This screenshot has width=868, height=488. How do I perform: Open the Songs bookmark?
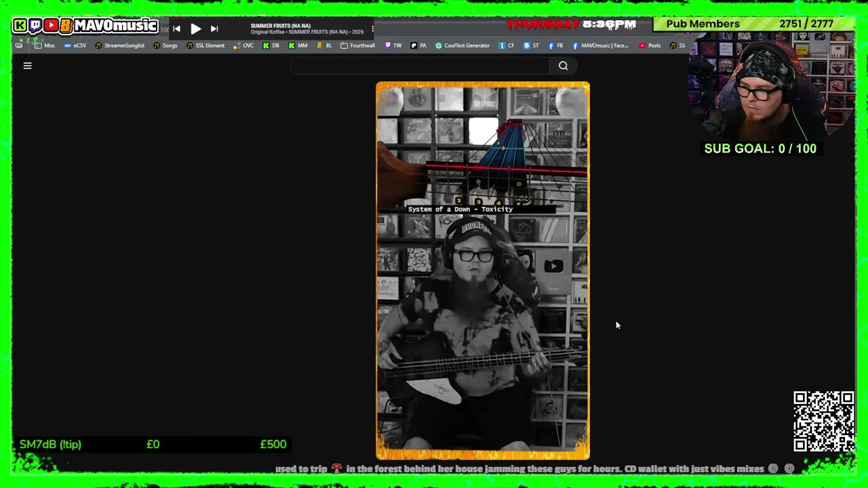click(x=165, y=45)
